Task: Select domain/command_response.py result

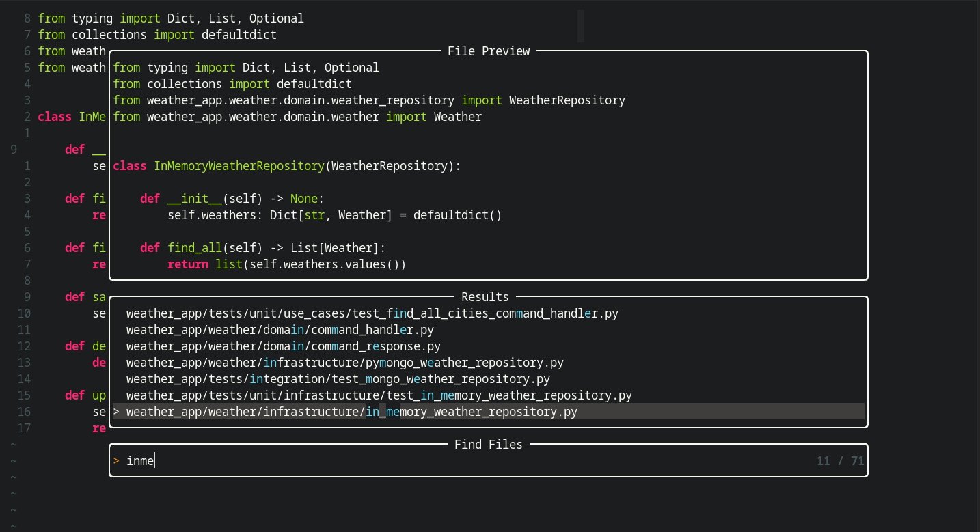Action: pos(283,346)
